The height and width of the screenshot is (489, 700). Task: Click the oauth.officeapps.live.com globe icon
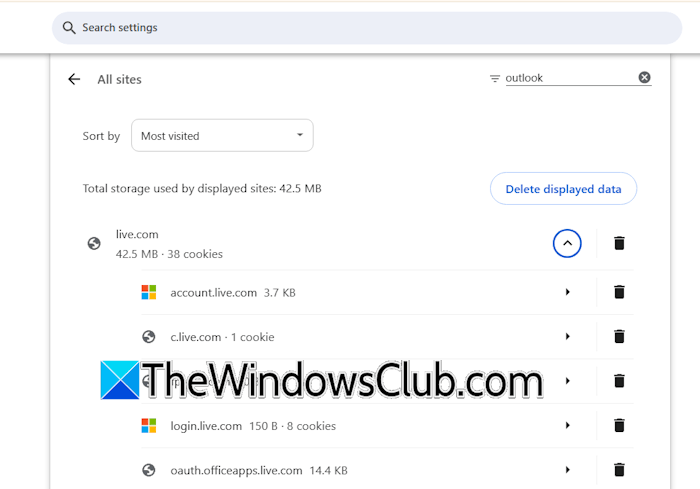click(149, 470)
